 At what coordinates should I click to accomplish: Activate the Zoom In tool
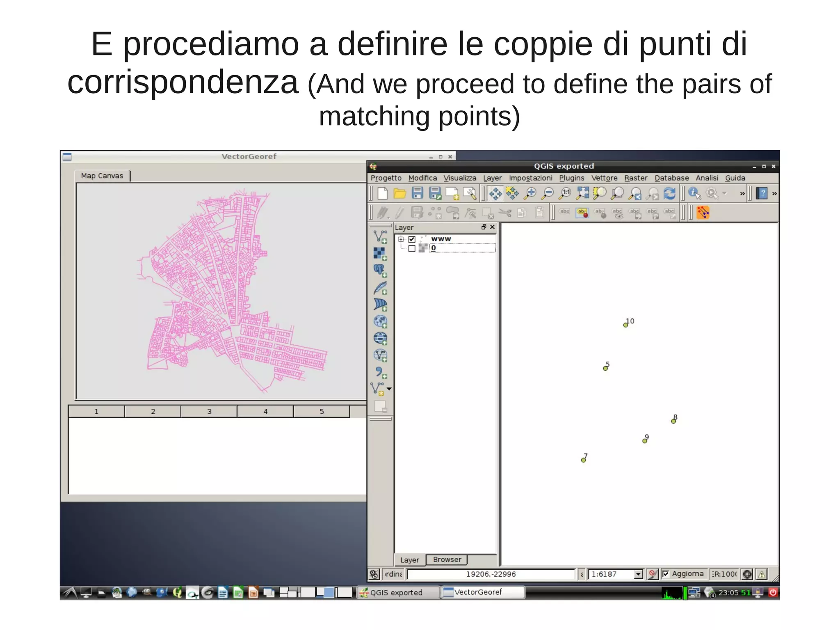(530, 193)
